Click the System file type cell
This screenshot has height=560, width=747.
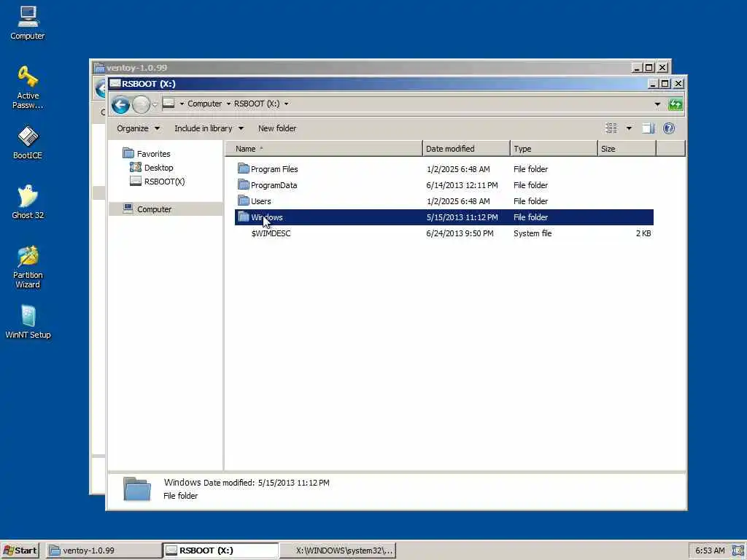click(533, 233)
